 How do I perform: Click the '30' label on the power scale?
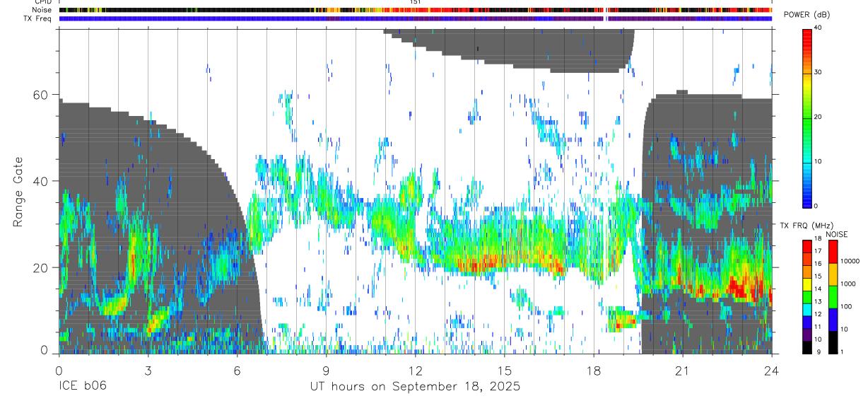[x=818, y=72]
